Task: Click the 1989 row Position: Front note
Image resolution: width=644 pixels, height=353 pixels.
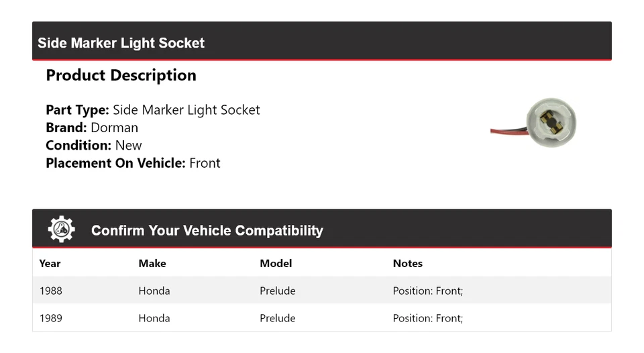Action: point(428,318)
